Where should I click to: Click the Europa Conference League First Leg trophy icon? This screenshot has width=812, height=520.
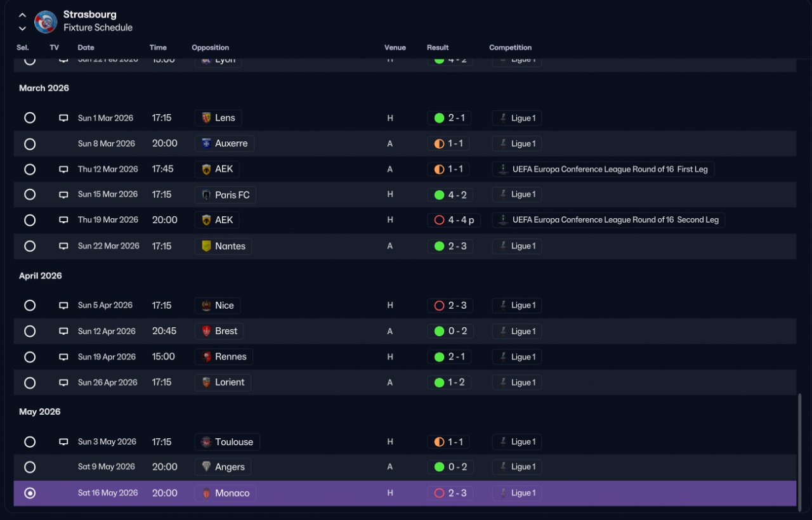tap(503, 169)
